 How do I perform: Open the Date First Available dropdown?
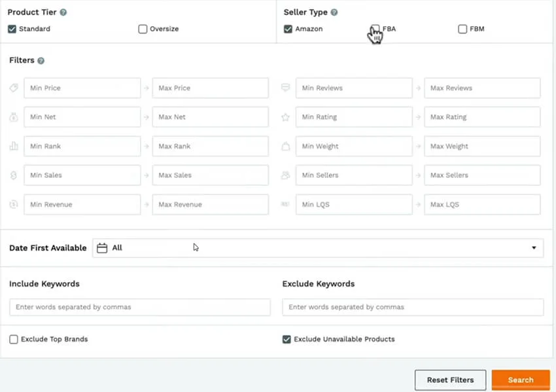click(535, 247)
